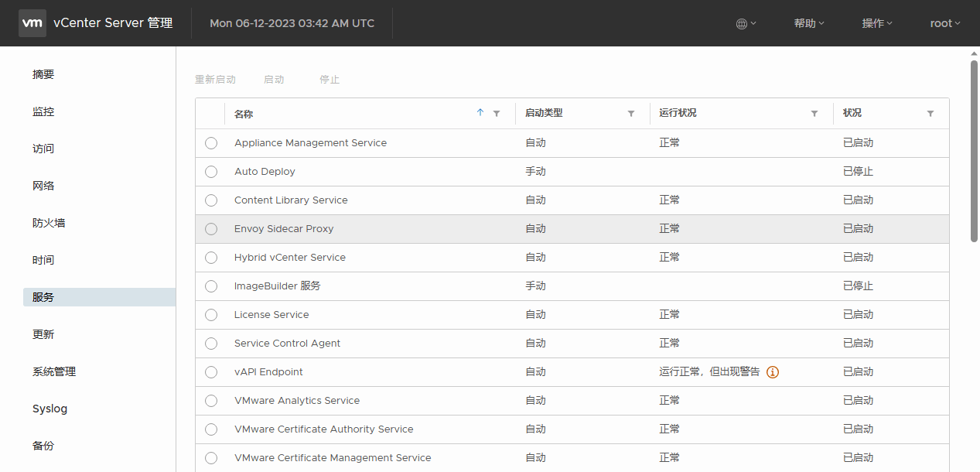This screenshot has height=472, width=980.
Task: Filter the 启动类型 column
Action: (631, 114)
